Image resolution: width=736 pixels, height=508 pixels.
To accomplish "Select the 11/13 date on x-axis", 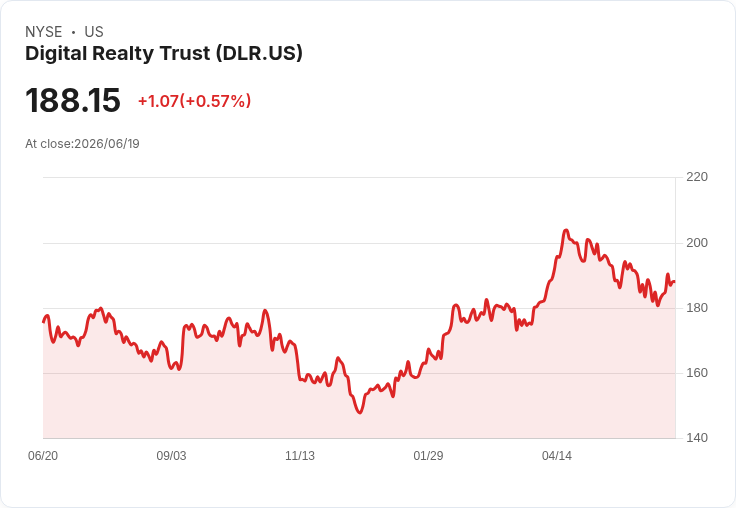I will coord(300,455).
